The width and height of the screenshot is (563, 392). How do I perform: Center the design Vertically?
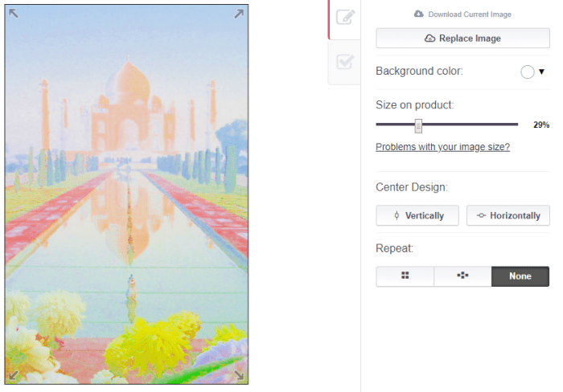click(417, 215)
